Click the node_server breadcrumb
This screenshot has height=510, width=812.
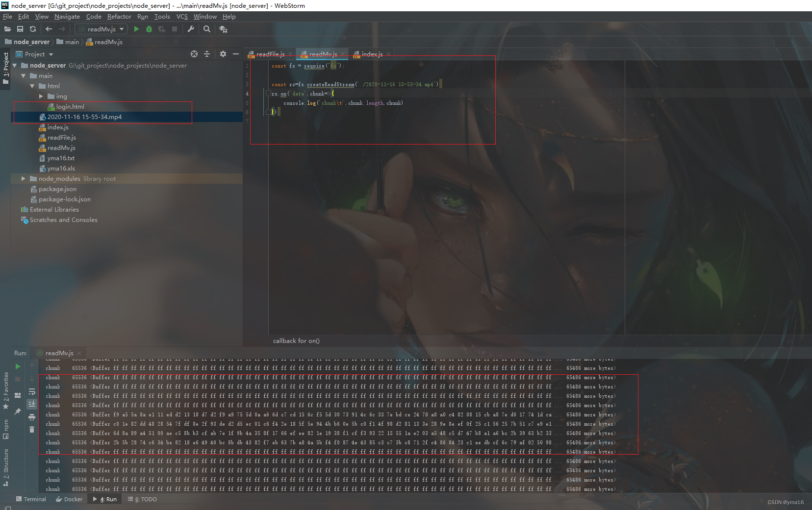coord(27,42)
